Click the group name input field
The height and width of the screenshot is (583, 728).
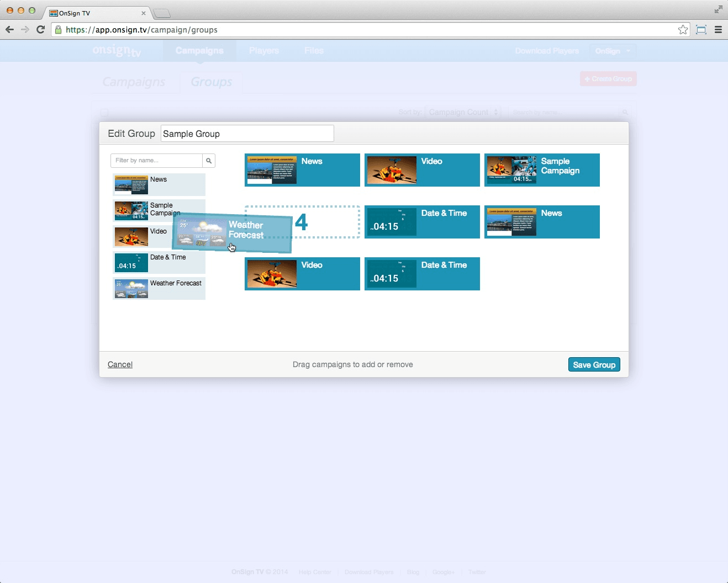247,134
